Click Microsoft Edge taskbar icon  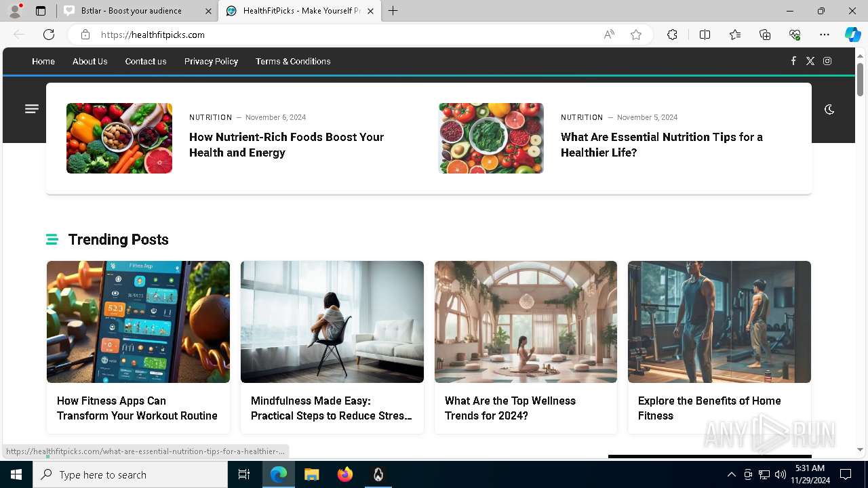tap(279, 474)
